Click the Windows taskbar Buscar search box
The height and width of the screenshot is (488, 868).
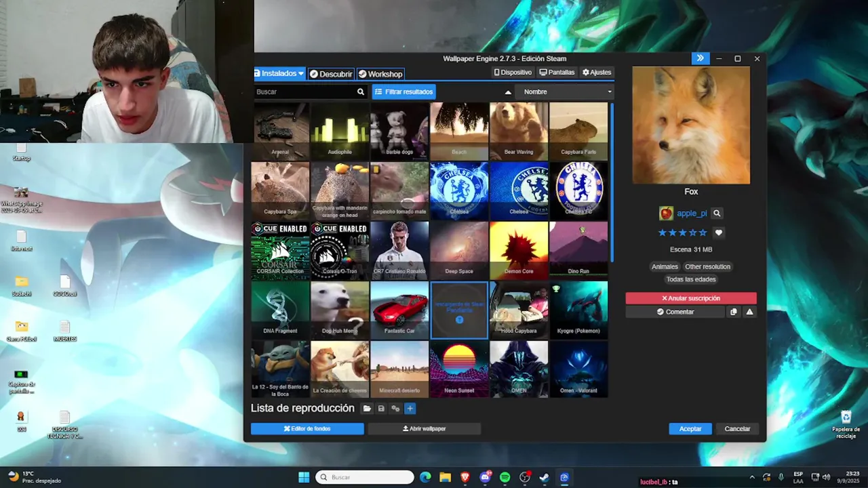coord(365,477)
